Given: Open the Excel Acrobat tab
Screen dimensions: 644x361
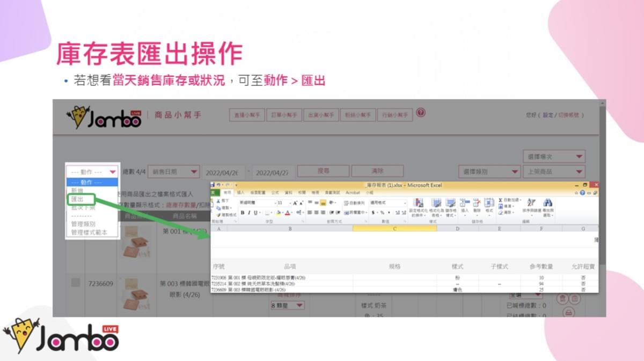Looking at the screenshot, I should (x=353, y=193).
